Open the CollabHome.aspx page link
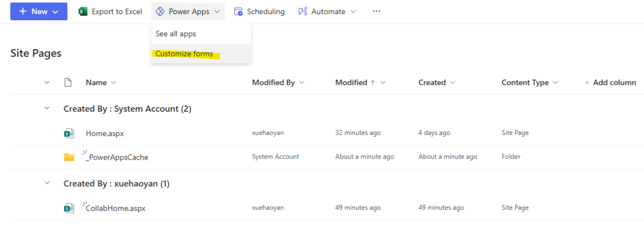 115,208
